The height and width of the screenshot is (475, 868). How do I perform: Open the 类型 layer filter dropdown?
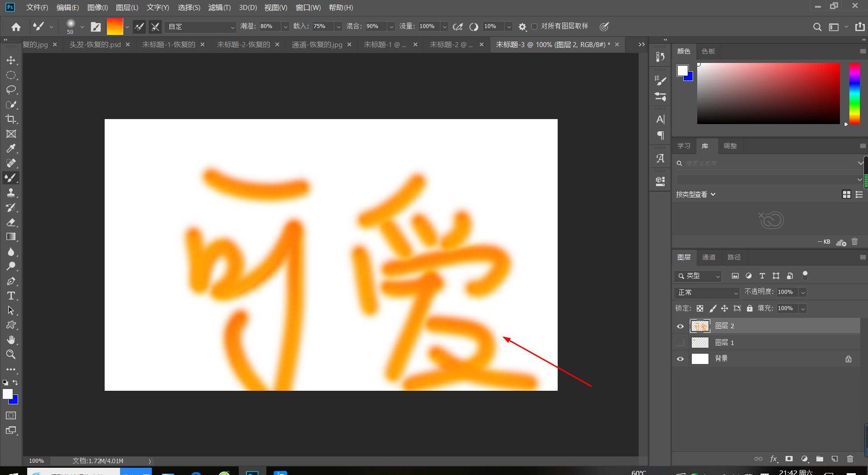[x=698, y=276]
